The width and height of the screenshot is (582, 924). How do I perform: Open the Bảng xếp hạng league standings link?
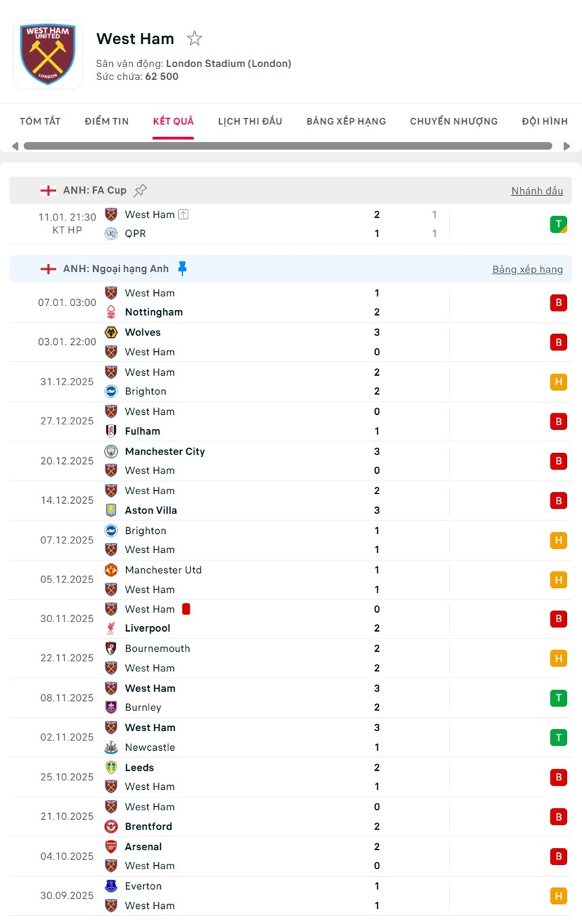[x=527, y=269]
